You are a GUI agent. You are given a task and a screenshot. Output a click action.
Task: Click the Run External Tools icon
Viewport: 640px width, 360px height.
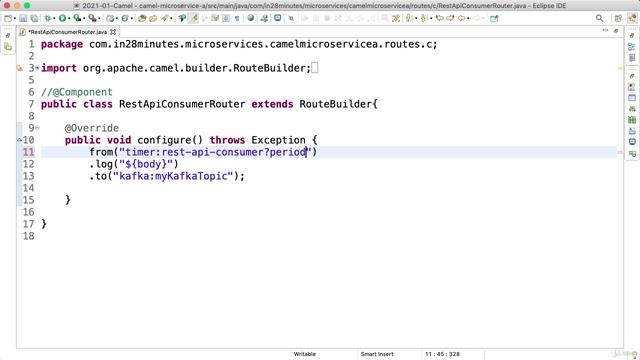[92, 18]
